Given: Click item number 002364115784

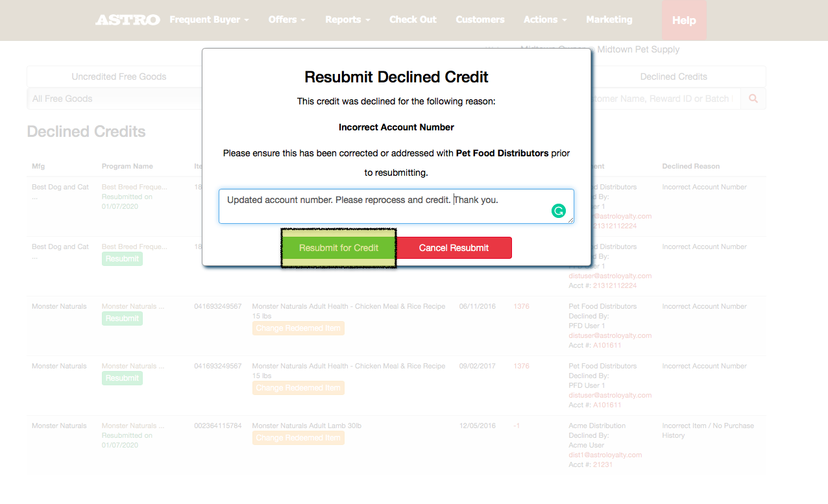Looking at the screenshot, I should click(x=218, y=426).
